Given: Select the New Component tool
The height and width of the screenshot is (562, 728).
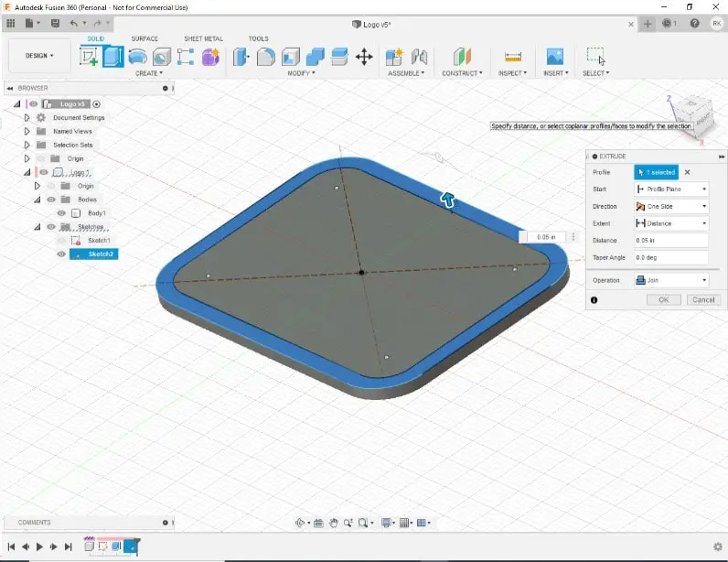Looking at the screenshot, I should click(394, 57).
